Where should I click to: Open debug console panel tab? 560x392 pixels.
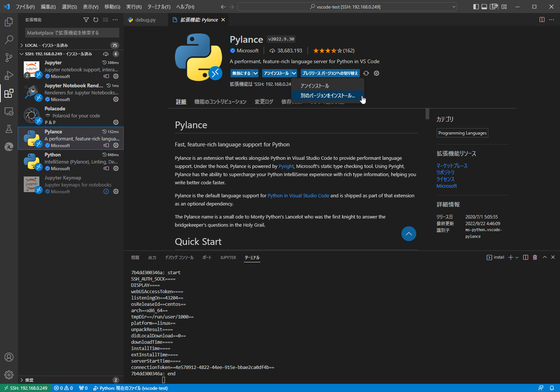(x=179, y=257)
